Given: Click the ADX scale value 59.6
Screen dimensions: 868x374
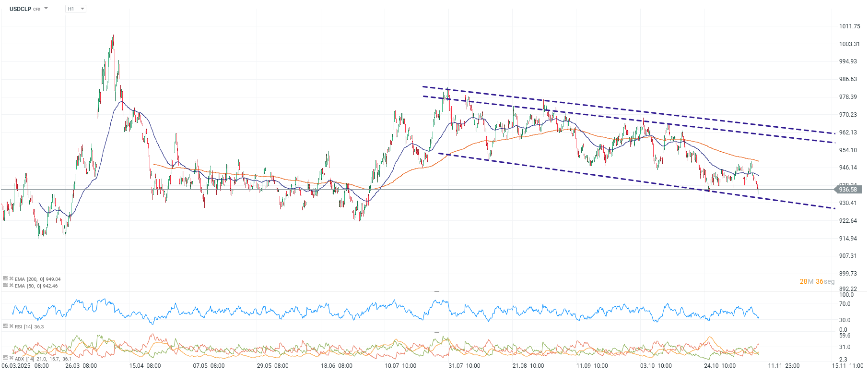Looking at the screenshot, I should [845, 336].
